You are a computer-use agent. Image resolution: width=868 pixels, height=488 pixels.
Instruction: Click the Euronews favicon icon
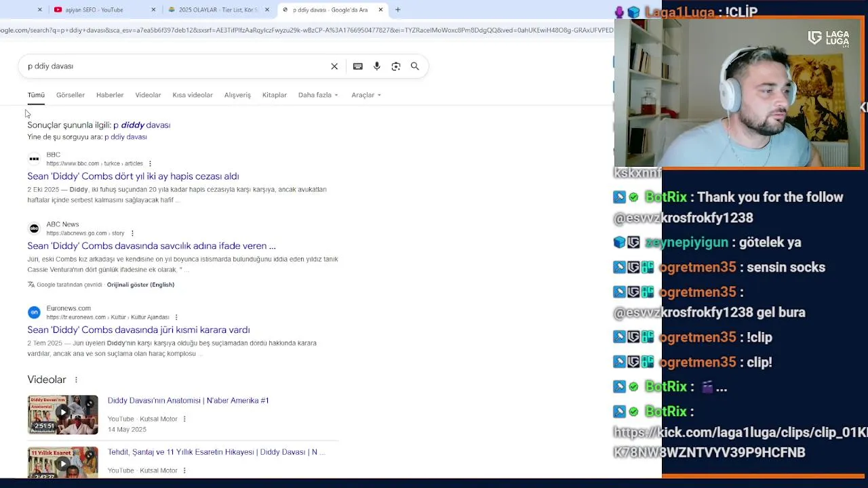tap(34, 312)
